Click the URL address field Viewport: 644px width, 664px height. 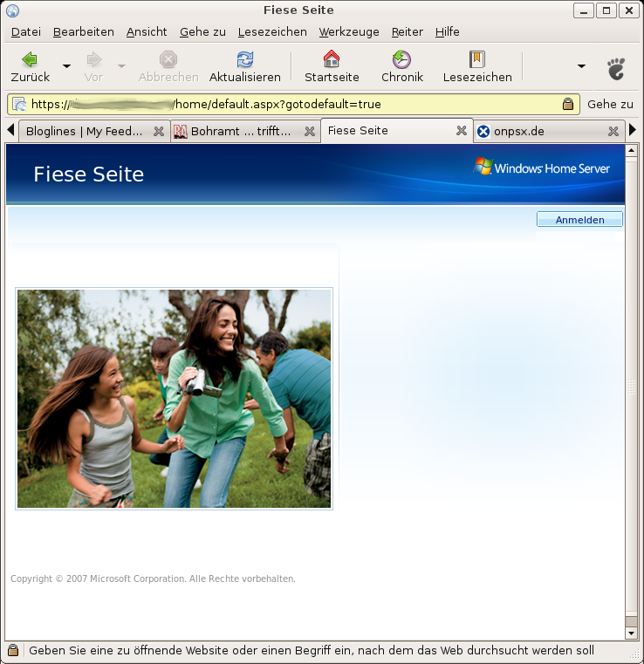click(288, 104)
